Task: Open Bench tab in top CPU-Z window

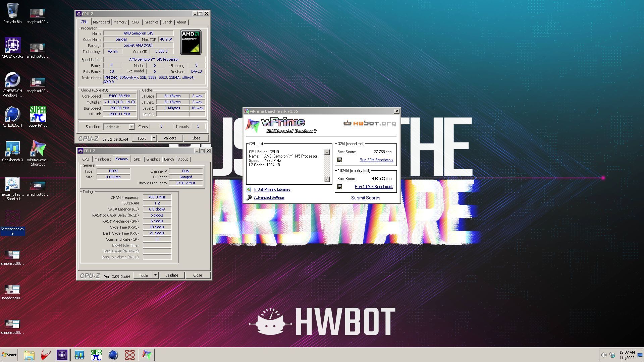Action: click(167, 22)
